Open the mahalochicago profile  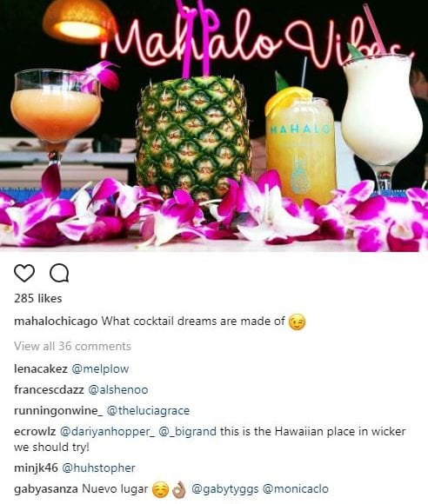point(56,322)
